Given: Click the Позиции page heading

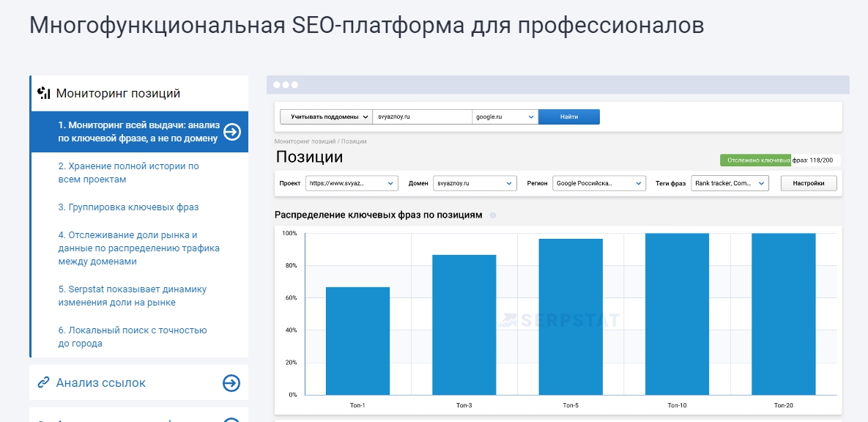Looking at the screenshot, I should (x=309, y=157).
